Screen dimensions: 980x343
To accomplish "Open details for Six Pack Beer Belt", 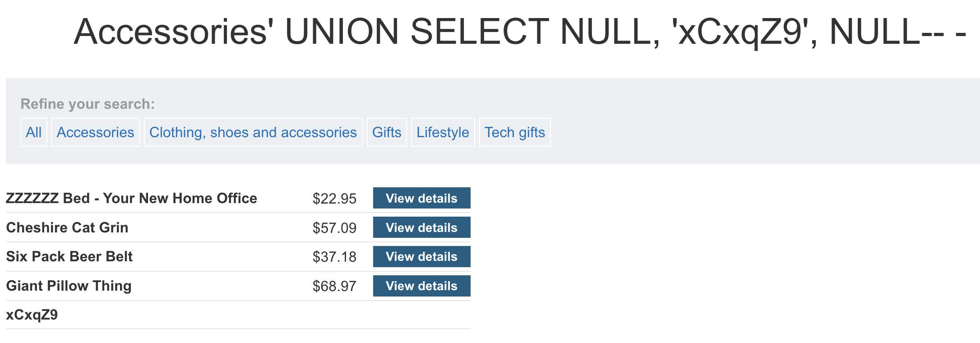I will click(x=421, y=257).
